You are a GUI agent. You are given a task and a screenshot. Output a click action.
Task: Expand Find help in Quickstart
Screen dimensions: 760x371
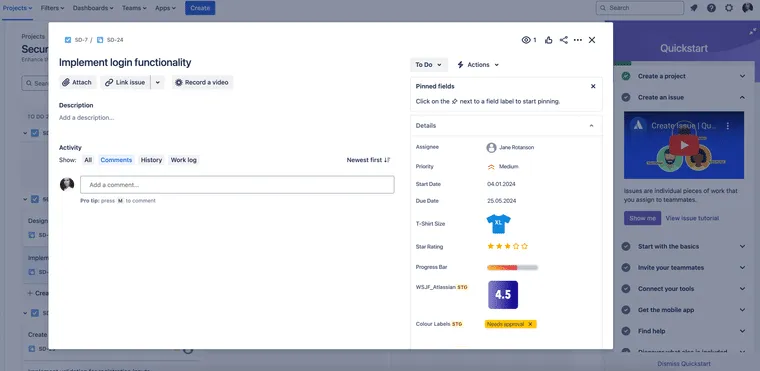(742, 331)
